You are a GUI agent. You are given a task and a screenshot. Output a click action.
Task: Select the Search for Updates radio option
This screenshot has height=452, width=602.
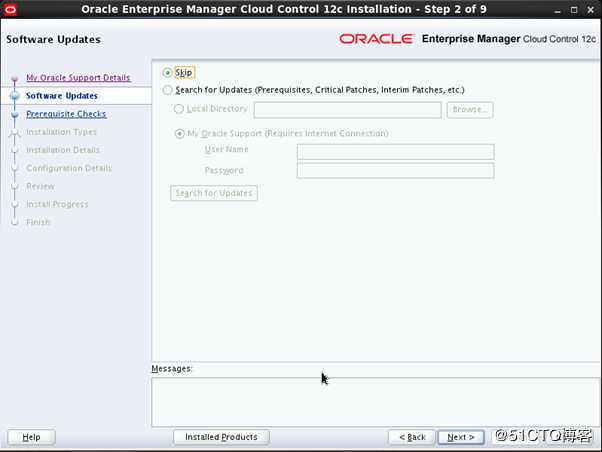pos(167,90)
